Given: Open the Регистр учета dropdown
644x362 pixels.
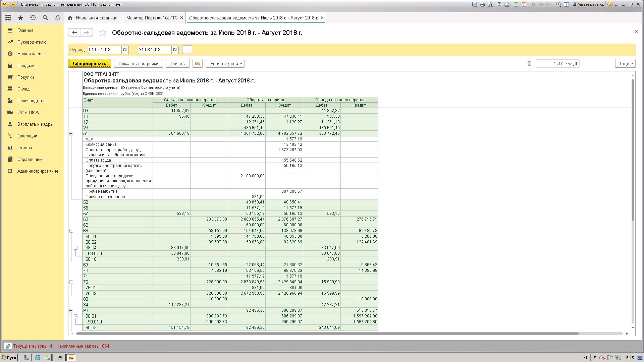Looking at the screenshot, I should click(x=225, y=63).
